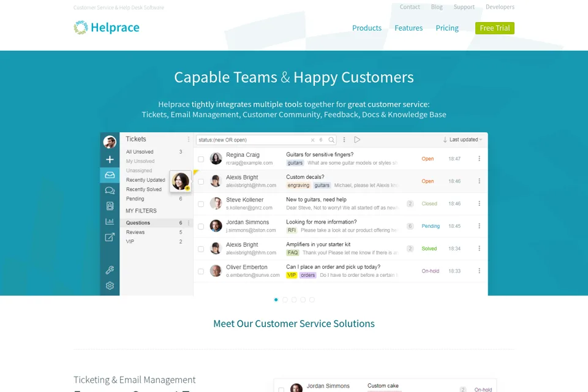Open the Support link
The width and height of the screenshot is (588, 392).
(x=464, y=7)
